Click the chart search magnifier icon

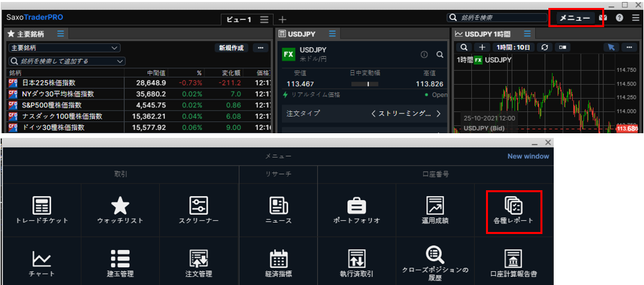(463, 47)
